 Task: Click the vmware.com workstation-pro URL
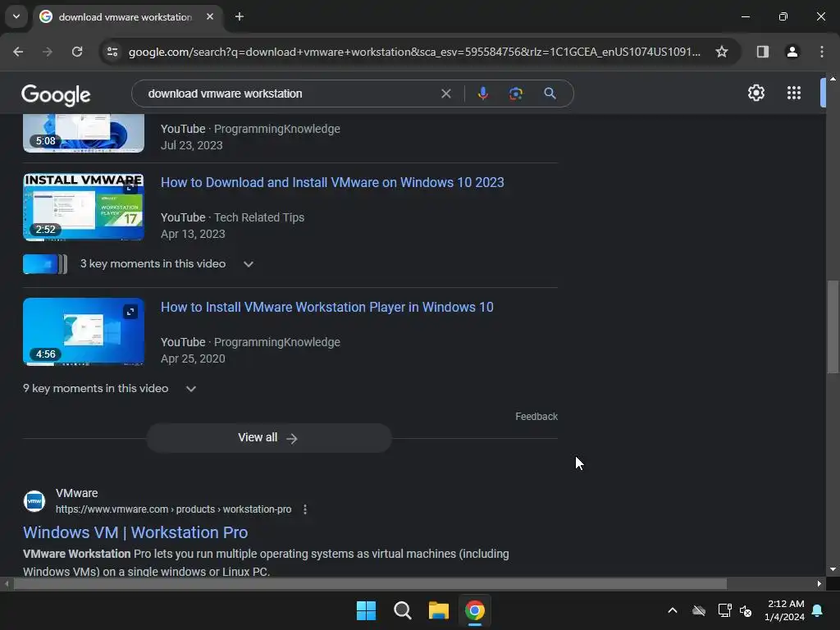[174, 509]
